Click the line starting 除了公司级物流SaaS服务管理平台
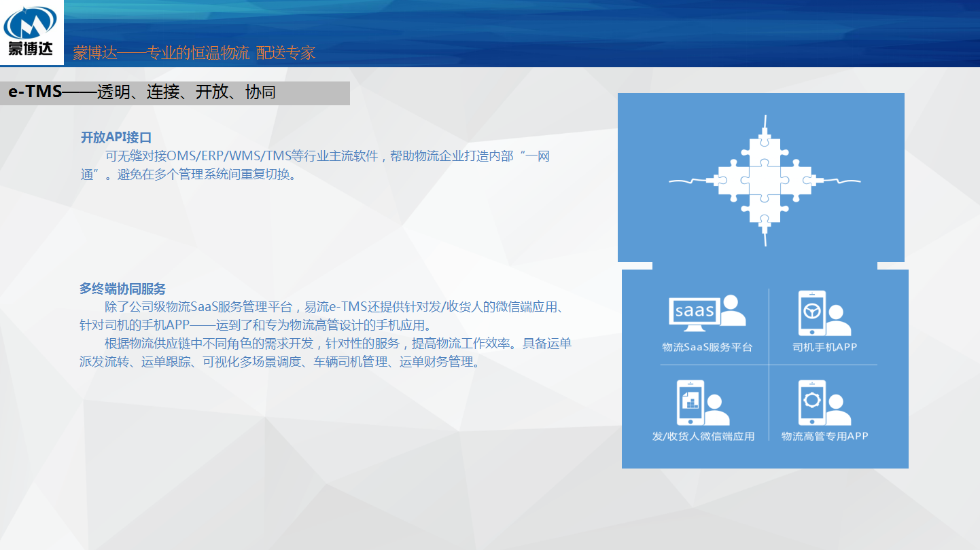 333,307
